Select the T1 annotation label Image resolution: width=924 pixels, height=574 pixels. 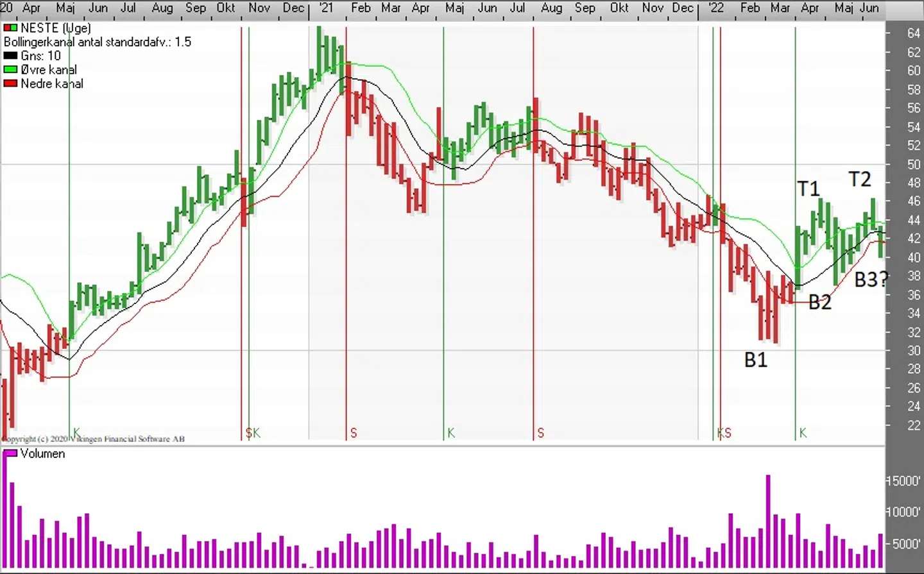(809, 189)
